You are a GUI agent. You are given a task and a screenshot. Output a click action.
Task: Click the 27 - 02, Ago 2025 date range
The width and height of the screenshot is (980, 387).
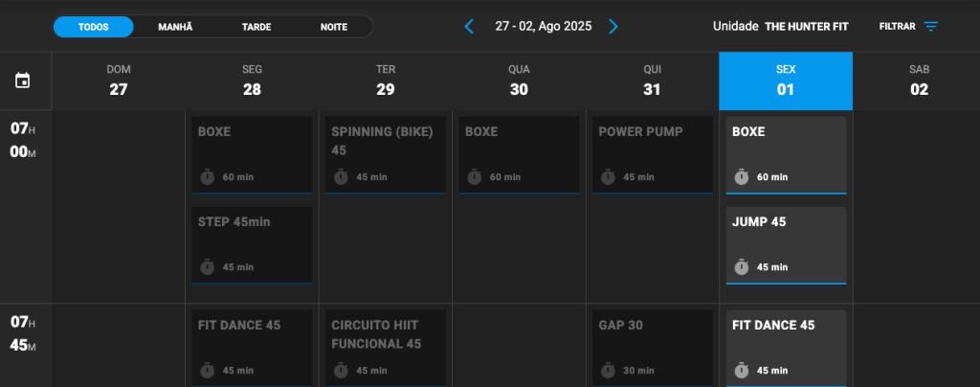click(544, 26)
